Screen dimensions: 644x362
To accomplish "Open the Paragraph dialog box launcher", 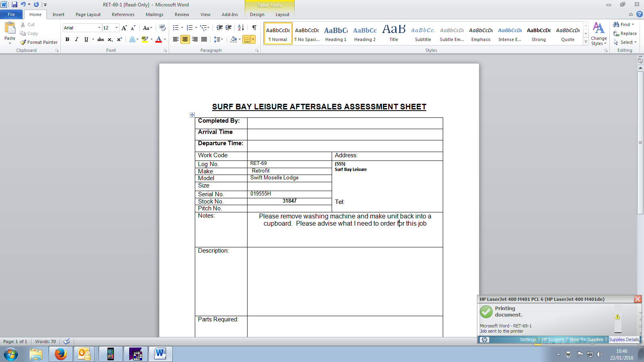I will (257, 51).
